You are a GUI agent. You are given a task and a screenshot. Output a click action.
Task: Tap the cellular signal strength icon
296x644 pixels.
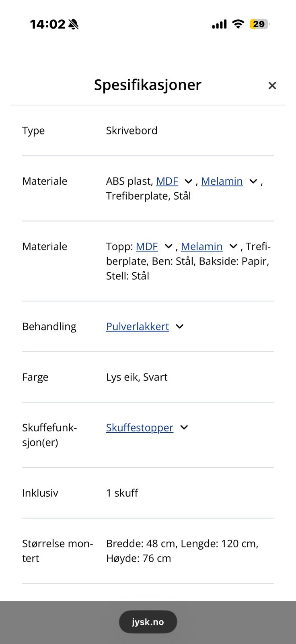218,24
